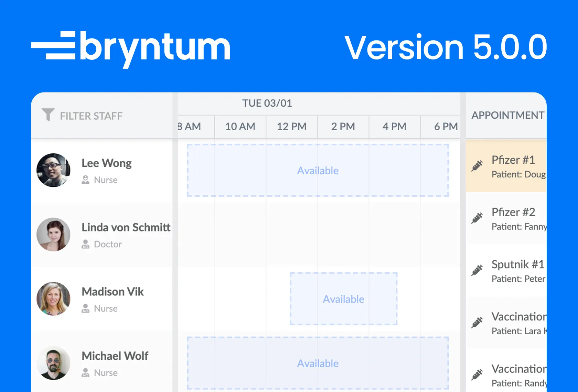Click the 6 PM time column header
This screenshot has height=392, width=578.
(x=441, y=127)
